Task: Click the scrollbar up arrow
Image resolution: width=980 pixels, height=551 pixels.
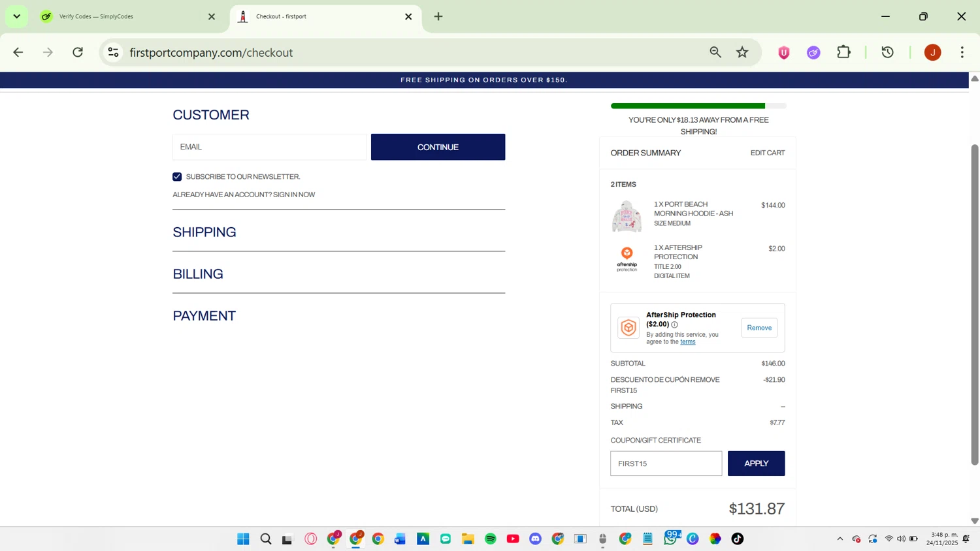Action: click(x=974, y=78)
